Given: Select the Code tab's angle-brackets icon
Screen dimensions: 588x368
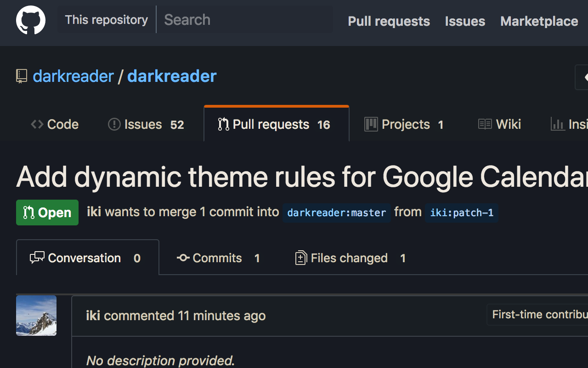Looking at the screenshot, I should pyautogui.click(x=37, y=124).
